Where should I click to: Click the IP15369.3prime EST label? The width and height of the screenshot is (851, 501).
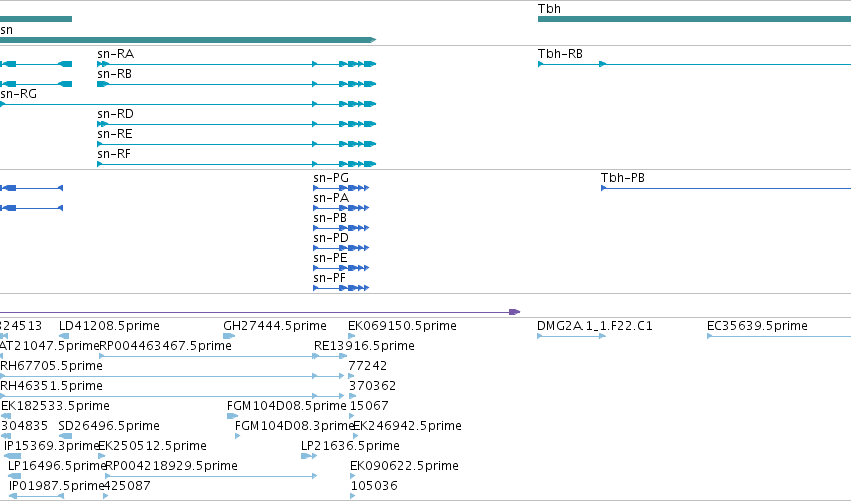click(52, 446)
